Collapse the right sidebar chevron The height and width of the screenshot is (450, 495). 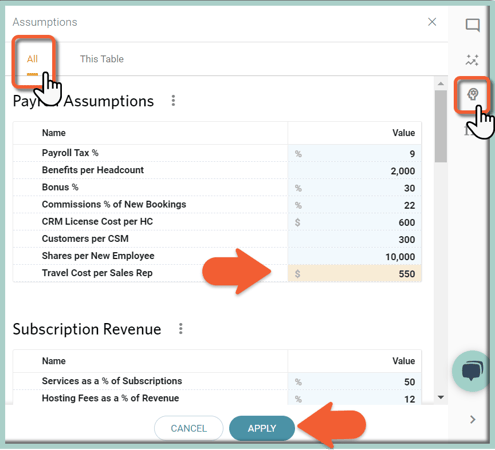coord(473,420)
